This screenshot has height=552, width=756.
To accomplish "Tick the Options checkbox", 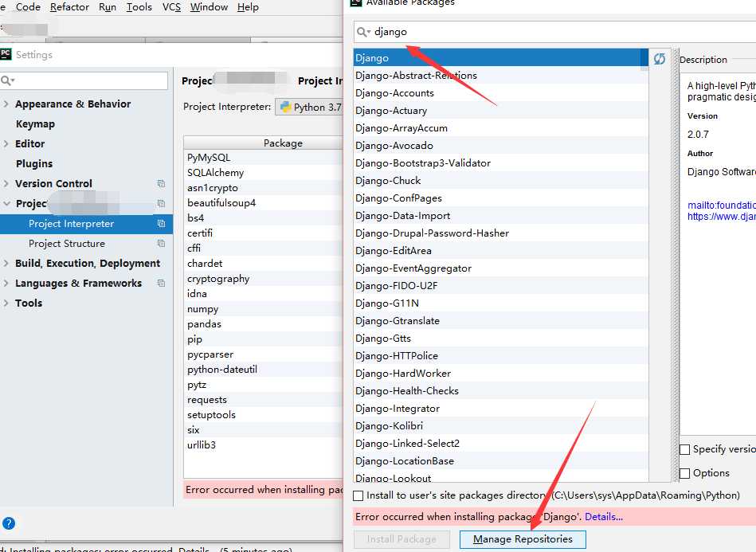I will (684, 473).
